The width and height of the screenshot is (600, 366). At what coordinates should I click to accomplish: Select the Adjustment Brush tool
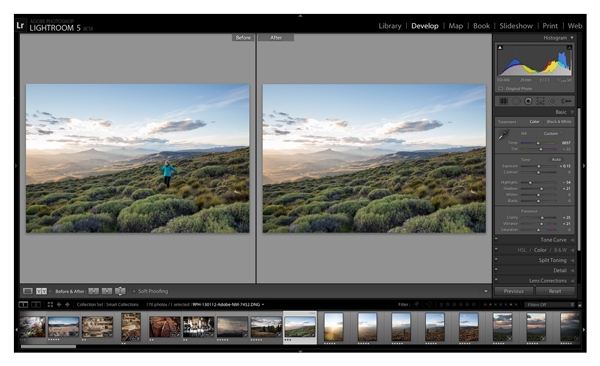566,101
